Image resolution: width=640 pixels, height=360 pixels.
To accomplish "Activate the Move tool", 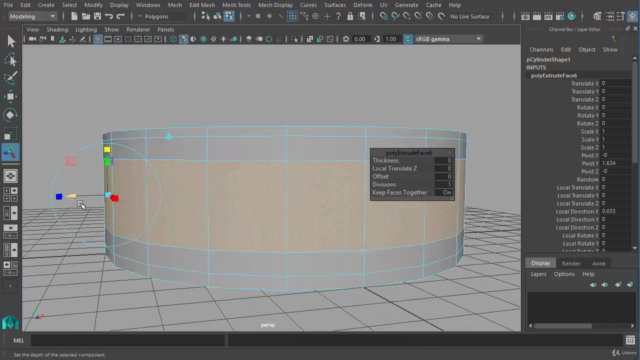I will click(x=11, y=96).
